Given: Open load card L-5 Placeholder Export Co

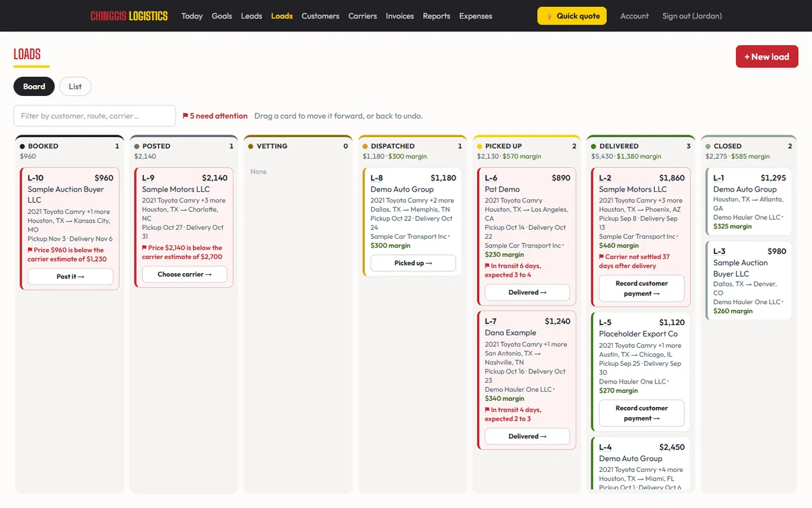Looking at the screenshot, I should [641, 372].
